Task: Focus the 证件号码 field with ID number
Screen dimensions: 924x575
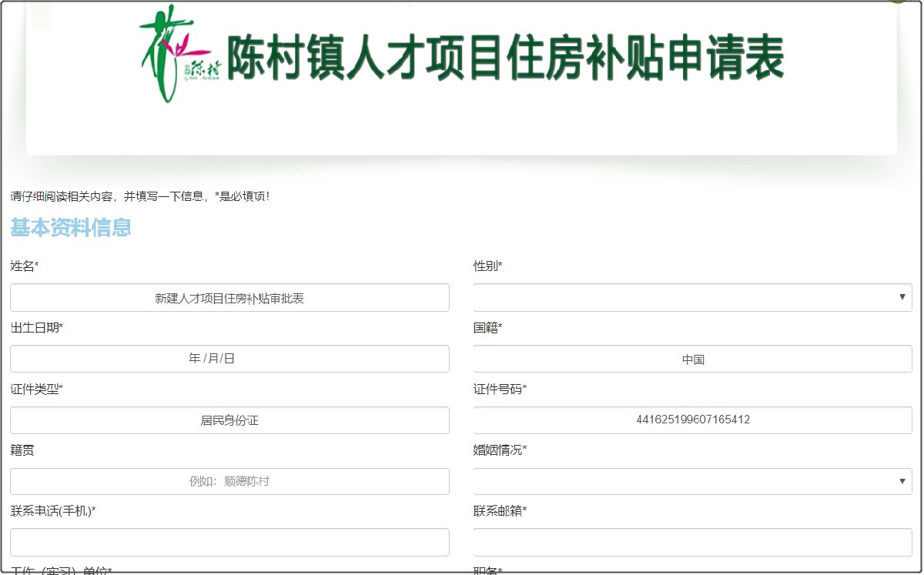Action: [x=691, y=420]
